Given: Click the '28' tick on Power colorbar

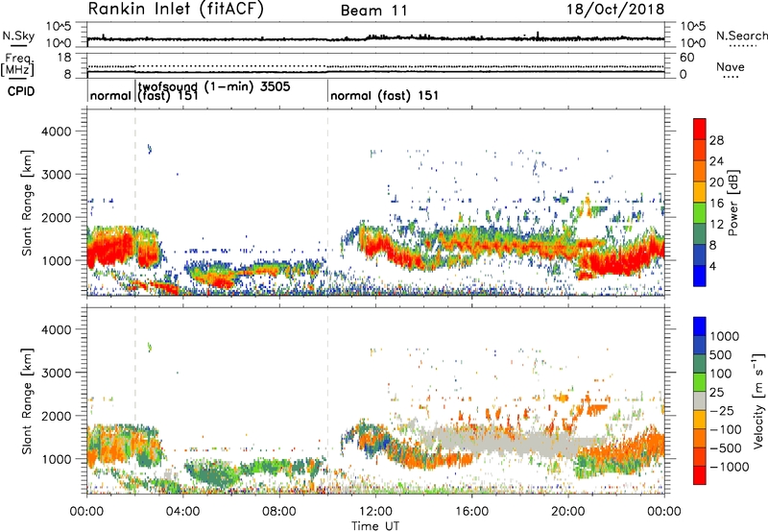Looking at the screenshot, I should [716, 140].
